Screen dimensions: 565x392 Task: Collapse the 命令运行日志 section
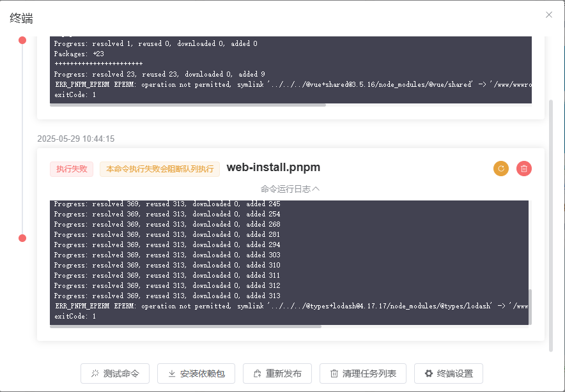point(290,189)
